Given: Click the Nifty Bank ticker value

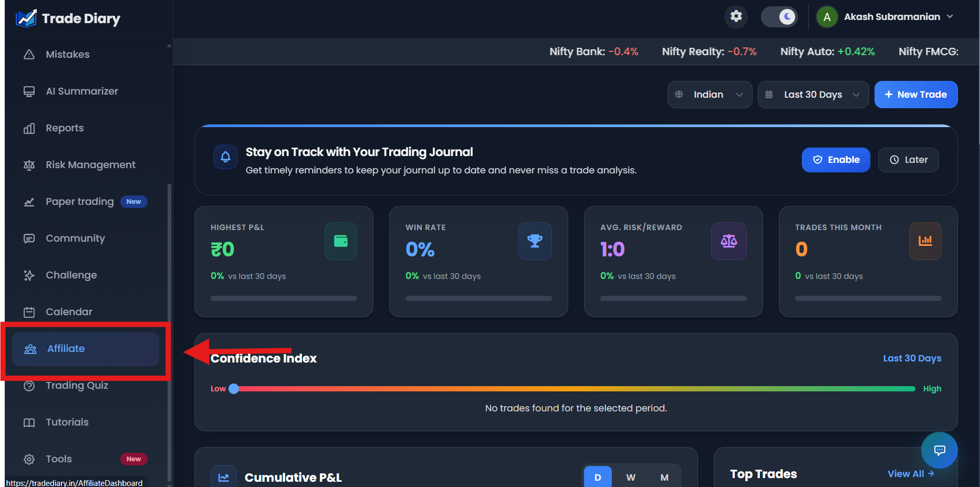Looking at the screenshot, I should pyautogui.click(x=623, y=51).
